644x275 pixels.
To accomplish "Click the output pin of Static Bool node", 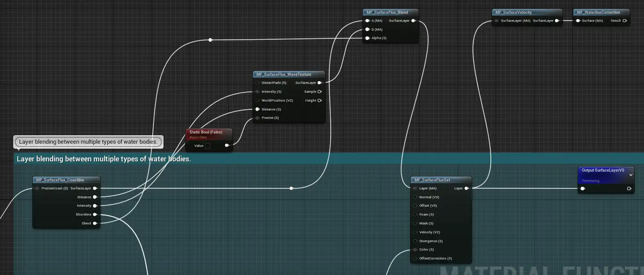I will [x=227, y=146].
